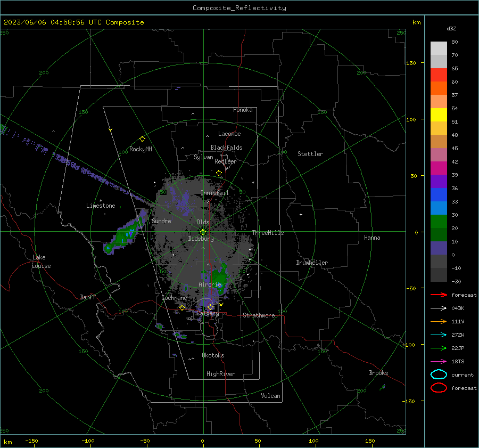The image size is (479, 448).
Task: Click the cyan 'current' ellipse legend icon
Action: (439, 374)
